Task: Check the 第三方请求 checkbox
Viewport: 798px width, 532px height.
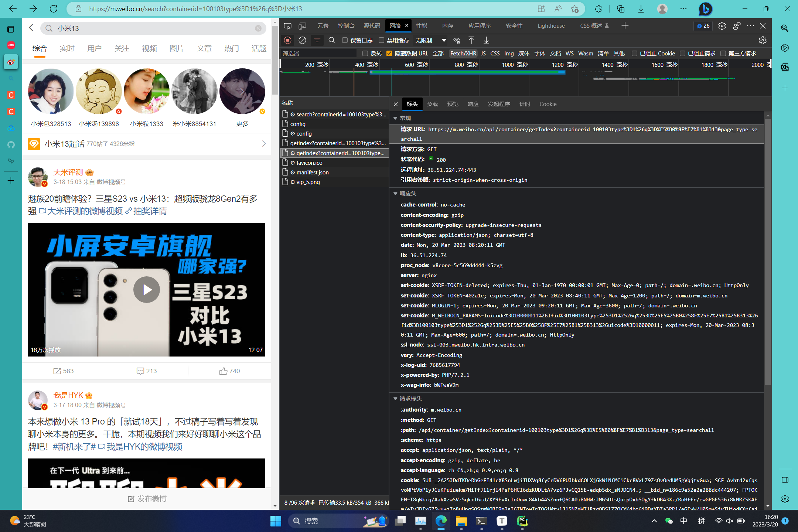Action: click(x=723, y=54)
